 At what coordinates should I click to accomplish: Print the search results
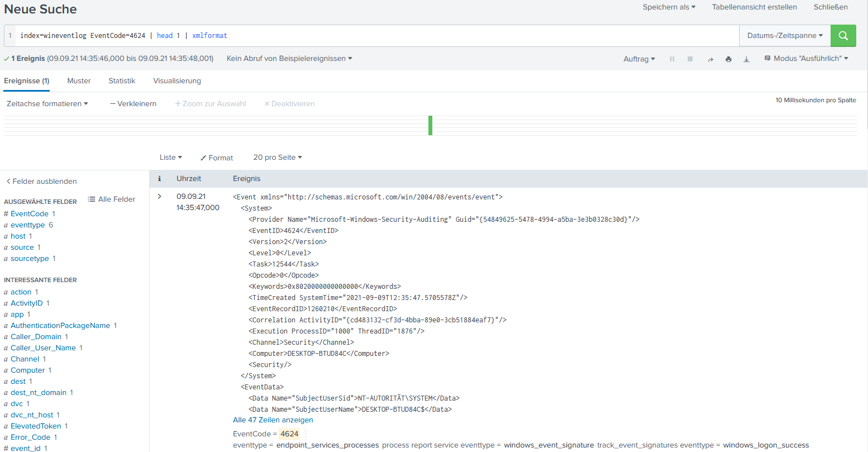[728, 59]
